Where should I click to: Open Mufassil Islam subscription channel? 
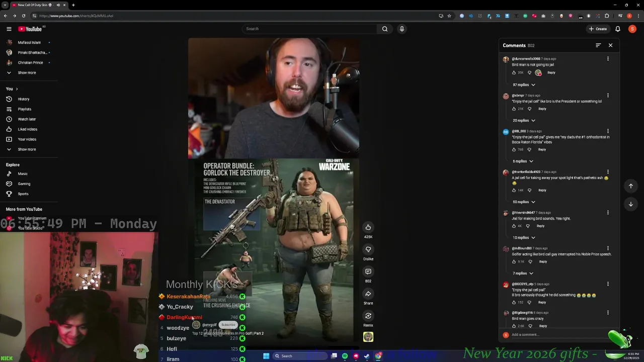[x=29, y=42]
